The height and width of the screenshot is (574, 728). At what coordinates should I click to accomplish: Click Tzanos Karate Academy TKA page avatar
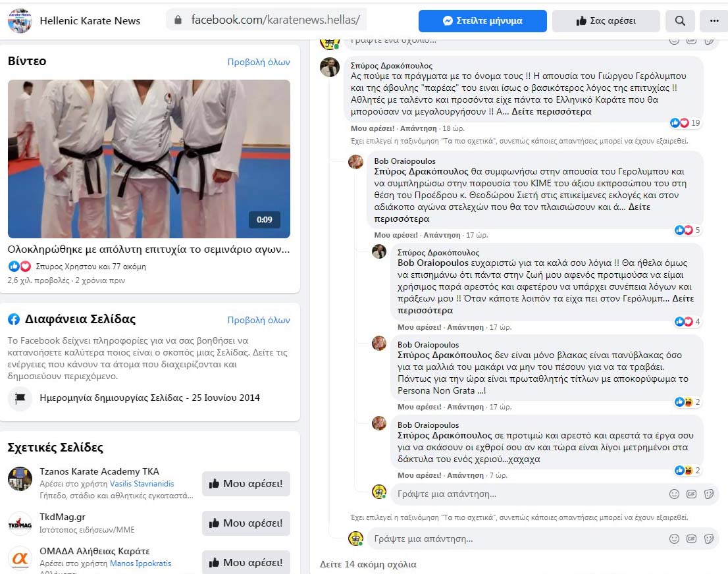coord(20,479)
